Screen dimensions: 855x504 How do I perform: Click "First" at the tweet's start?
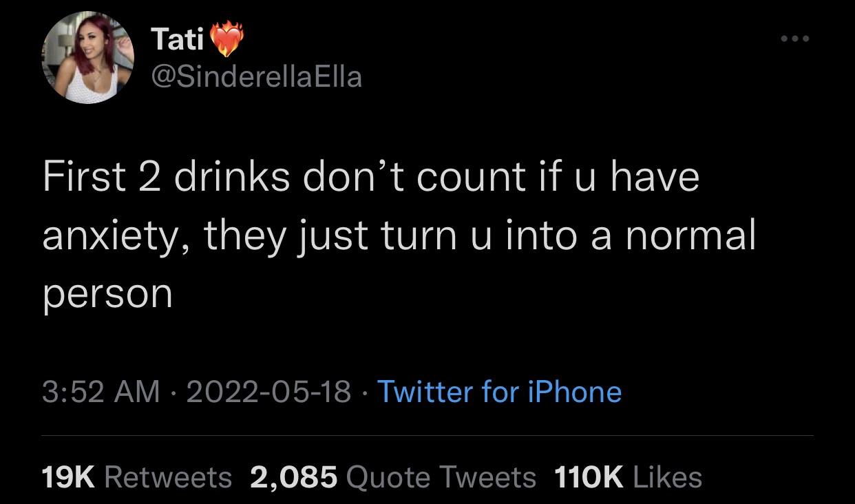tap(81, 176)
